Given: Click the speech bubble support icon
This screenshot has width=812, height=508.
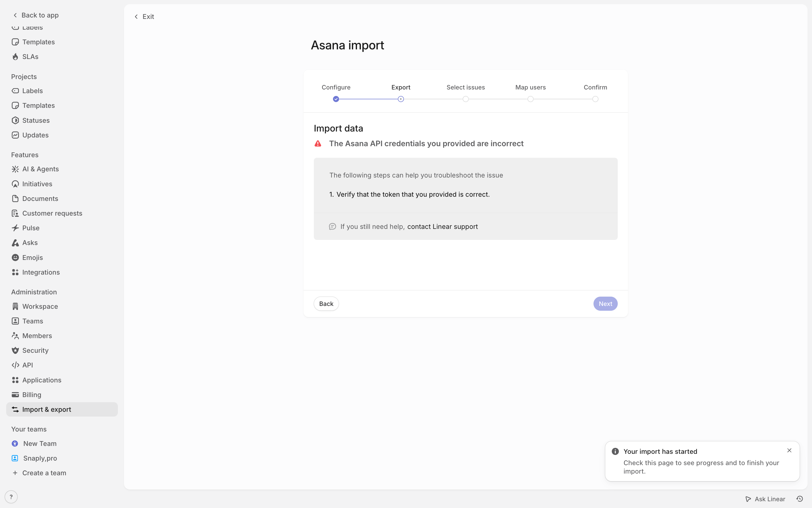Looking at the screenshot, I should click(x=332, y=227).
